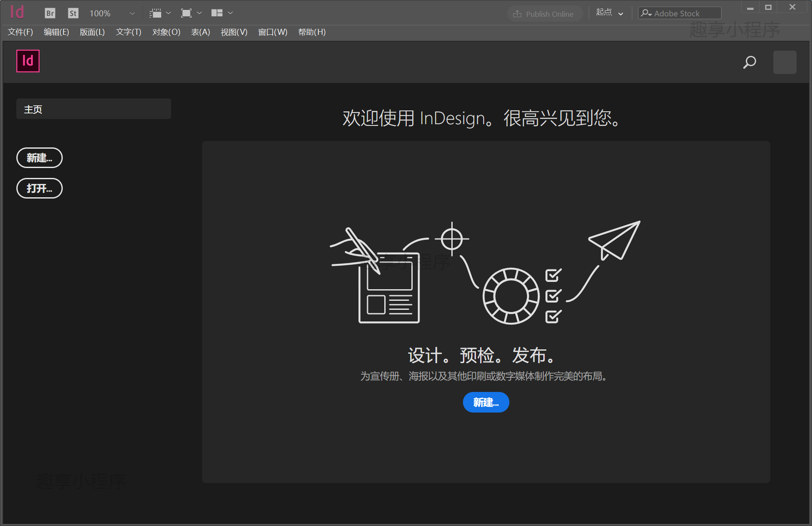Open the 文字(T) menu
The width and height of the screenshot is (812, 526).
(129, 32)
